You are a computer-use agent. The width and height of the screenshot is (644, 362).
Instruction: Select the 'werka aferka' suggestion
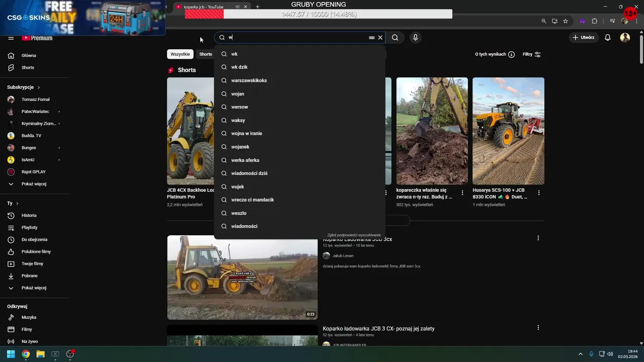coord(299,160)
